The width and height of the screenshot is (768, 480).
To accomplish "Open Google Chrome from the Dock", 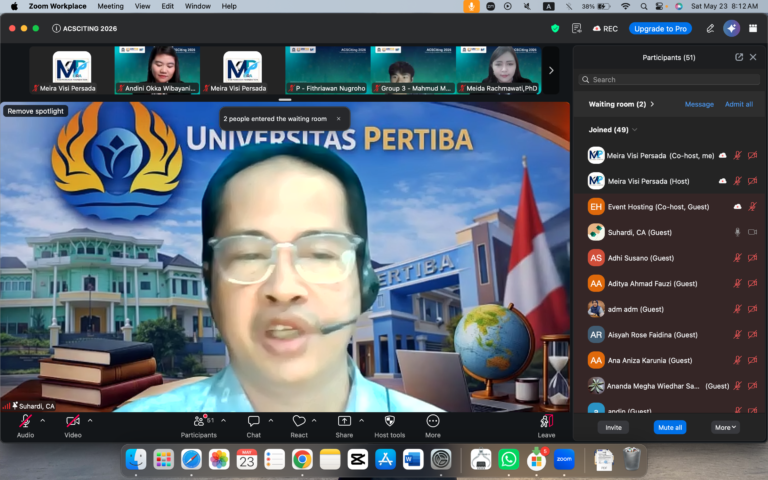I will [x=302, y=459].
